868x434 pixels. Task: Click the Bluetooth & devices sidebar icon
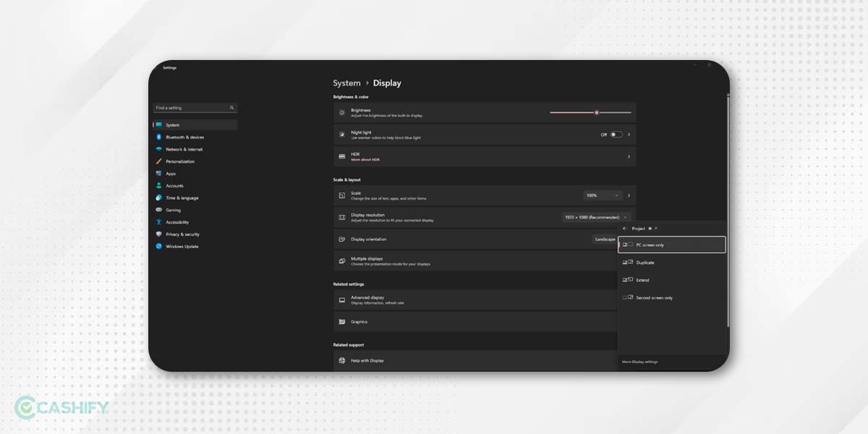pyautogui.click(x=158, y=137)
